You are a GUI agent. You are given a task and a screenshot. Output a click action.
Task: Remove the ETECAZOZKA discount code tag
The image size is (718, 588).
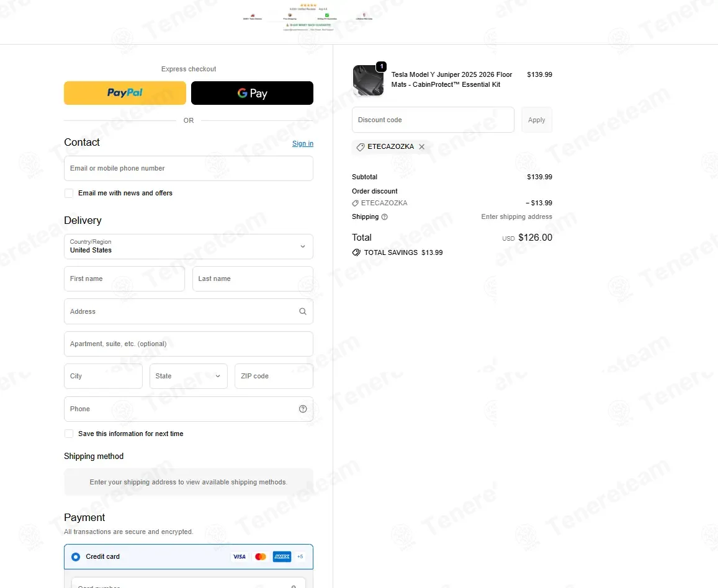422,147
